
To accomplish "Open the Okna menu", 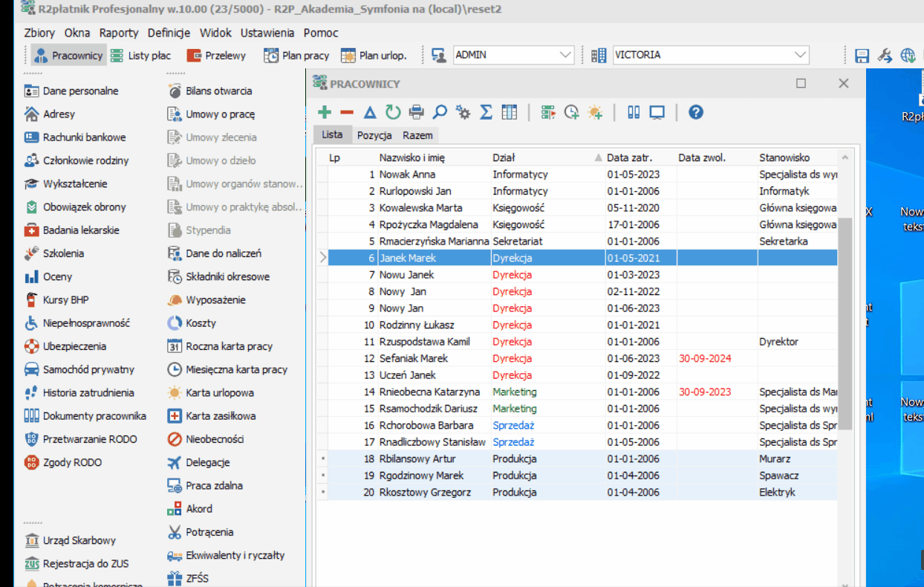I will (x=77, y=33).
